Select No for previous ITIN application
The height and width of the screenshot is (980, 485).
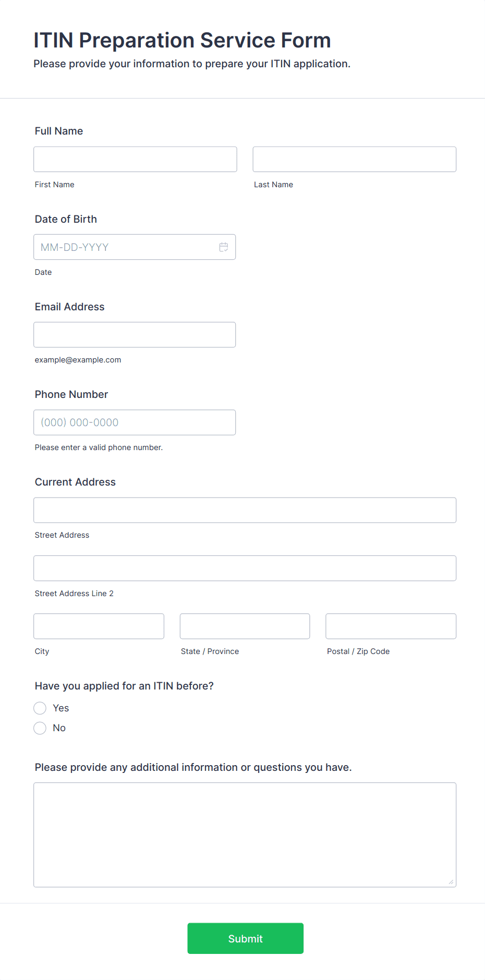pos(40,728)
